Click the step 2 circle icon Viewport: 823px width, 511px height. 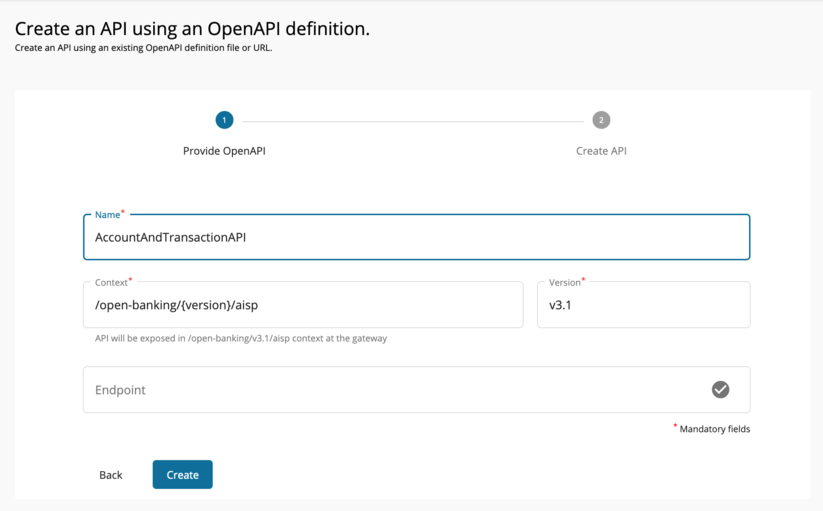601,120
